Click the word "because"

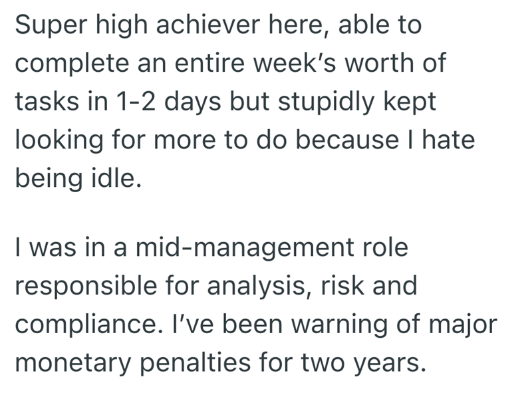(x=362, y=142)
